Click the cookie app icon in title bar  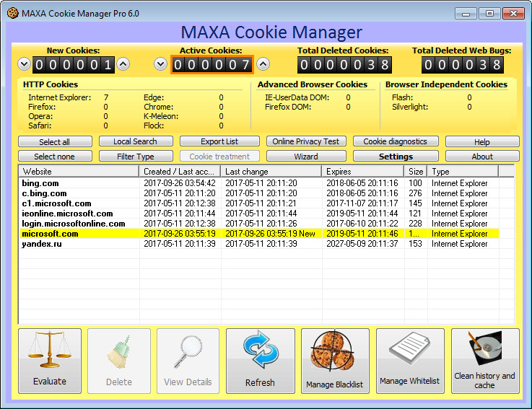(x=13, y=13)
